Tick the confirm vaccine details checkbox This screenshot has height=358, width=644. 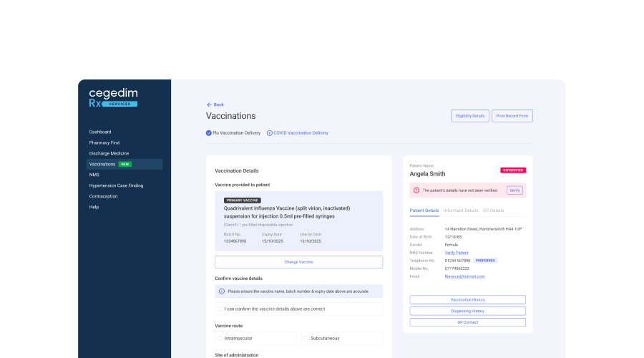[220, 309]
